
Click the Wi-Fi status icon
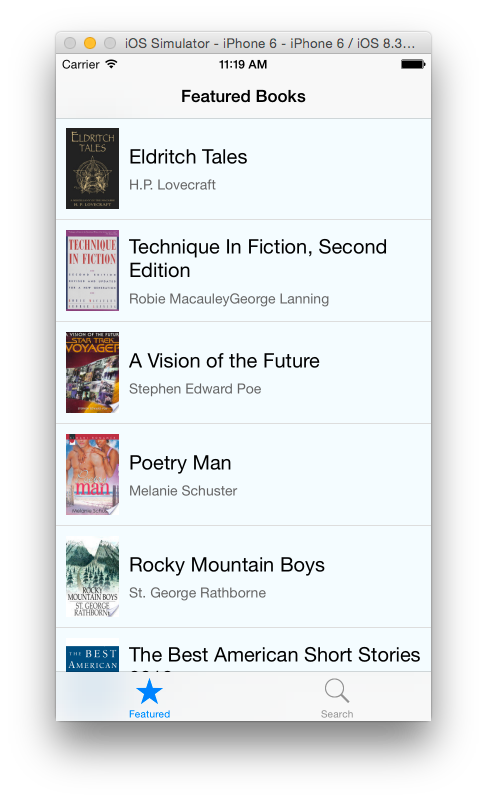(x=111, y=64)
